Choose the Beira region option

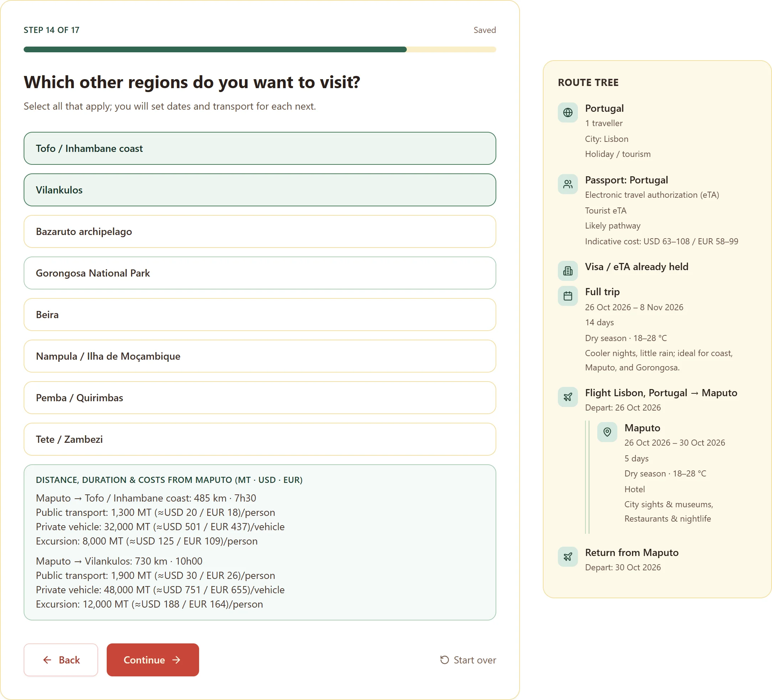[x=260, y=315]
